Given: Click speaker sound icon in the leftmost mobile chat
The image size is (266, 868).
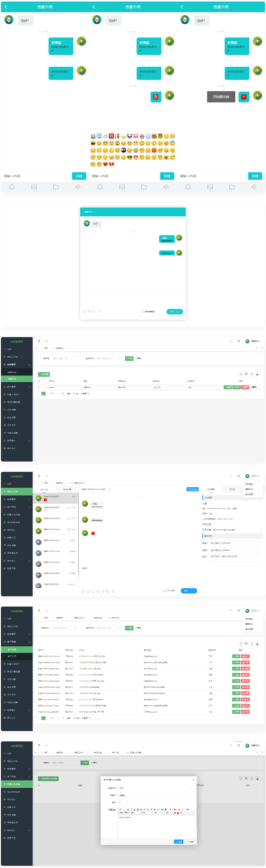Looking at the screenshot, I should 78,187.
